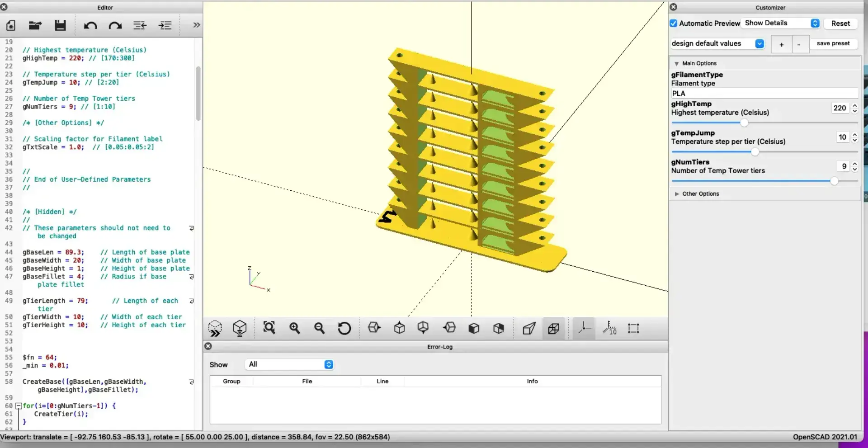Click the gHighTemp value field showing 220
The image size is (868, 448).
840,108
